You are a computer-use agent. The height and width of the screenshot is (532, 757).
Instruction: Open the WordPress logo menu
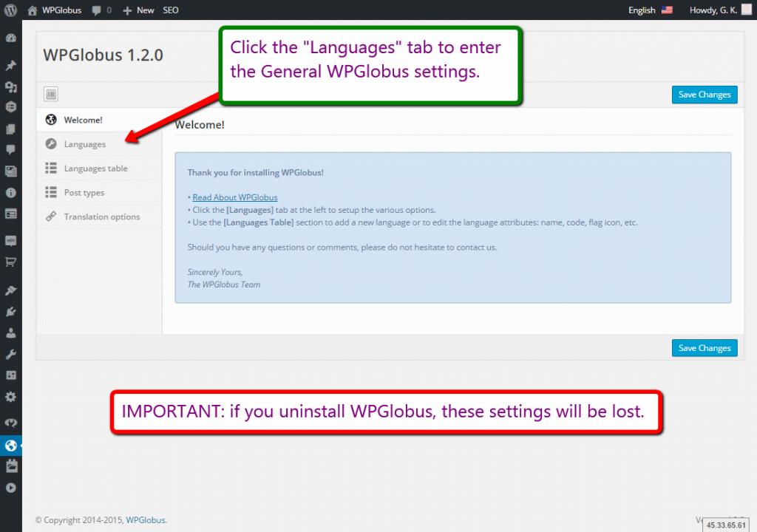point(10,10)
